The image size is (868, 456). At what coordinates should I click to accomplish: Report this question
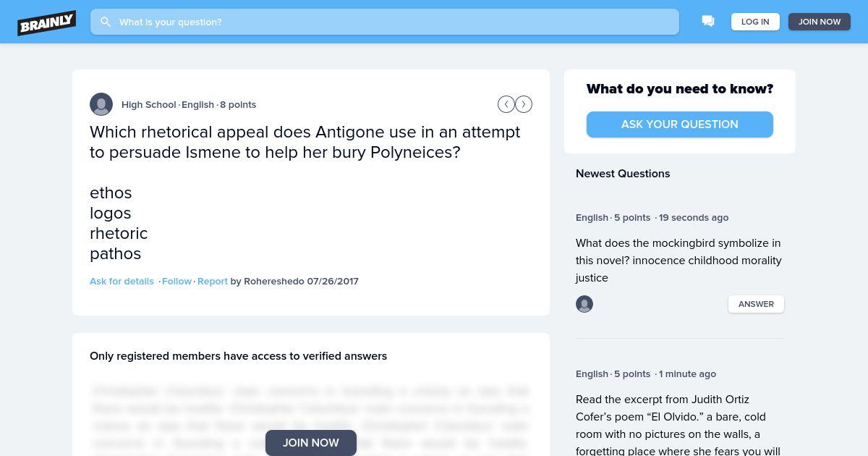pyautogui.click(x=213, y=281)
